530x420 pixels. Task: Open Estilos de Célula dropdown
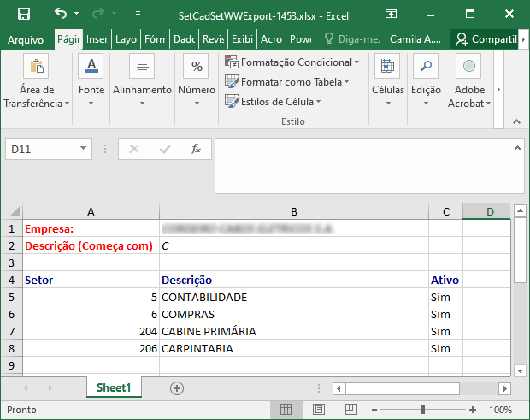tap(273, 102)
